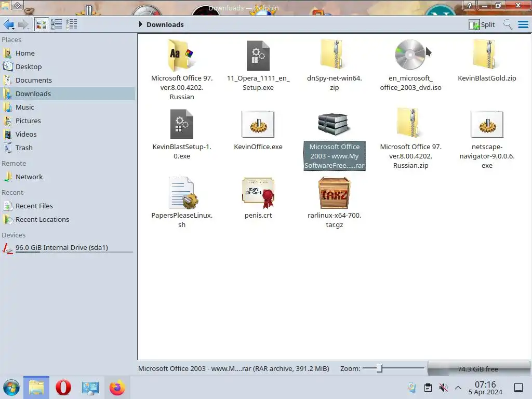Open Recent Locations entry
The width and height of the screenshot is (532, 399).
point(68,220)
